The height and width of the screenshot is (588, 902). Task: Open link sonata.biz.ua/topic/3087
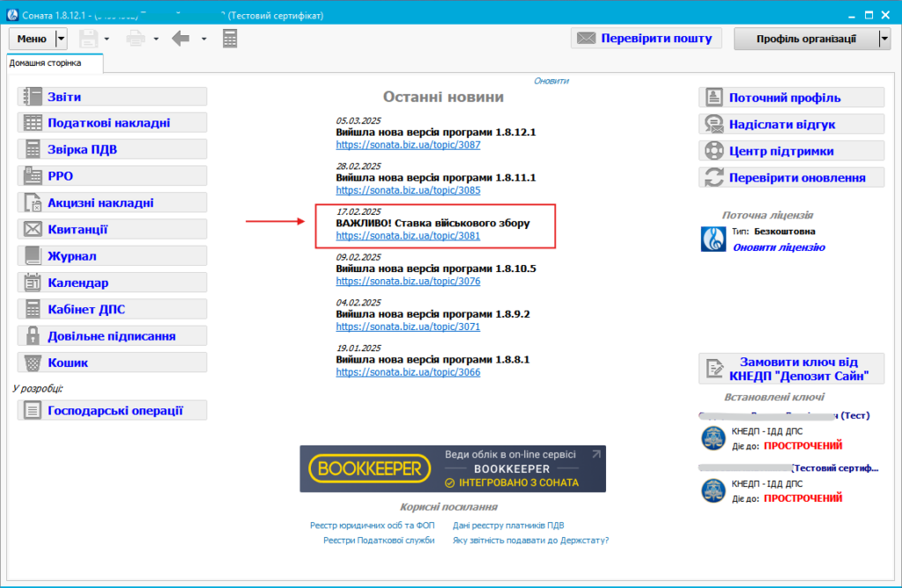pyautogui.click(x=408, y=144)
